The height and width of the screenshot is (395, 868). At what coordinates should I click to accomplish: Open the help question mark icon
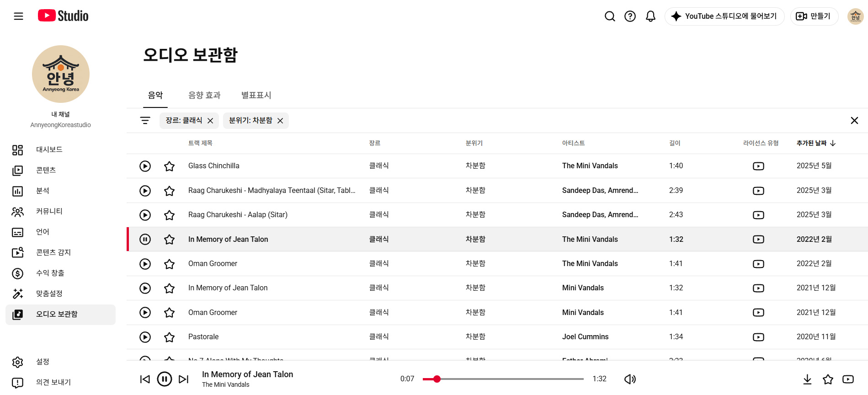[x=630, y=16]
